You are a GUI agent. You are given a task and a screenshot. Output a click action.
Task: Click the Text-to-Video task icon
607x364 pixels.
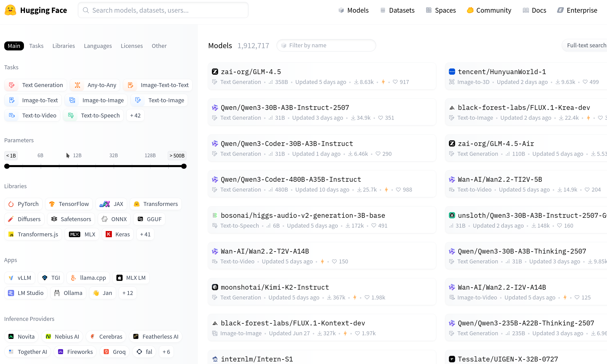pyautogui.click(x=12, y=116)
